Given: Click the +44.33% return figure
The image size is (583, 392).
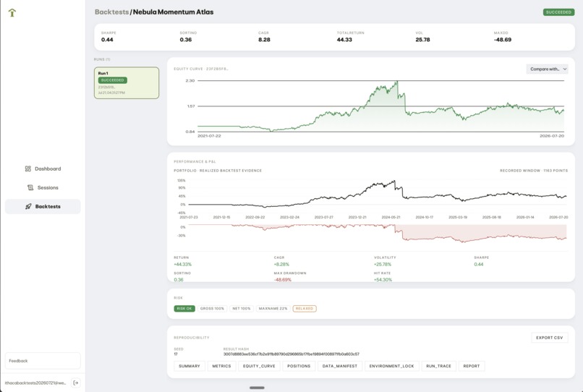Looking at the screenshot, I should tap(182, 265).
